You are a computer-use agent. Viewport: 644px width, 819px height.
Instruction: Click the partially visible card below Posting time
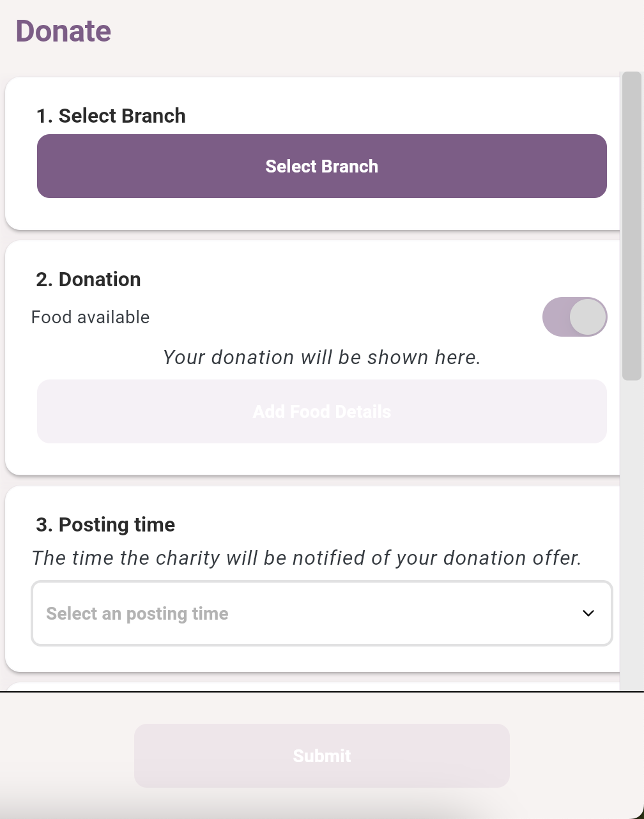click(313, 687)
